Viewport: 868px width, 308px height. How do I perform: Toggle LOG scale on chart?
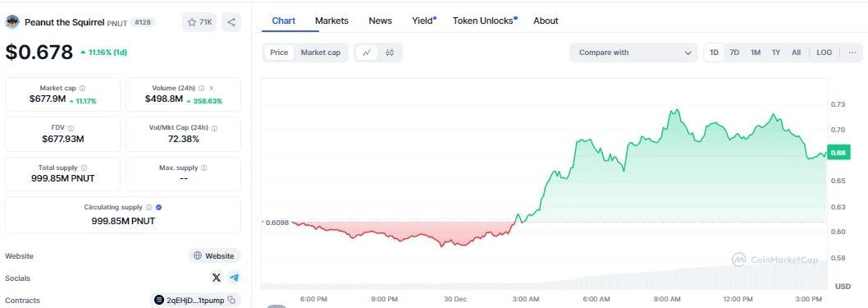click(824, 53)
